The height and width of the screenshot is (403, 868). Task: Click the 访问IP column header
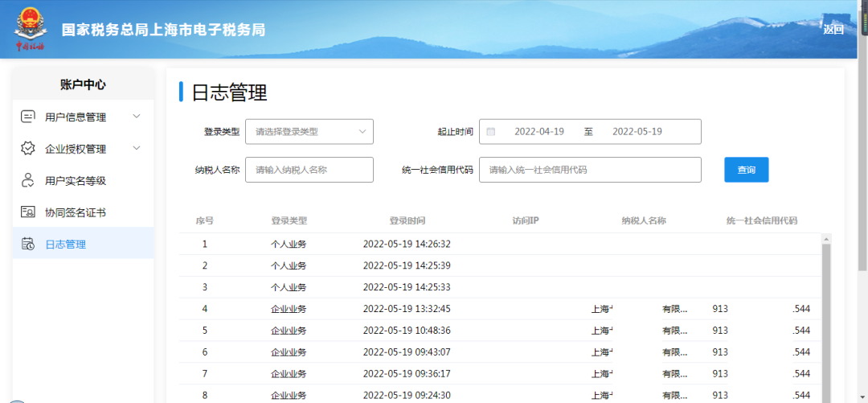click(526, 220)
